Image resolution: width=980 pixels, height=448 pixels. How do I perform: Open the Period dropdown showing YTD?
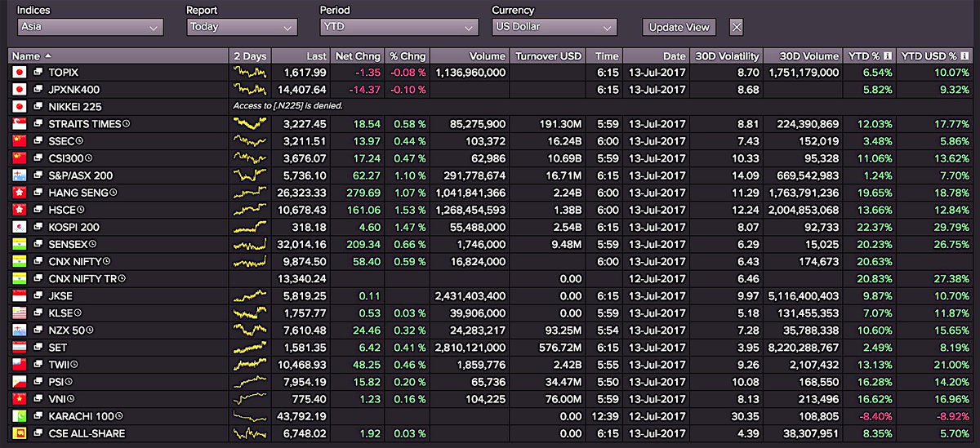point(399,27)
